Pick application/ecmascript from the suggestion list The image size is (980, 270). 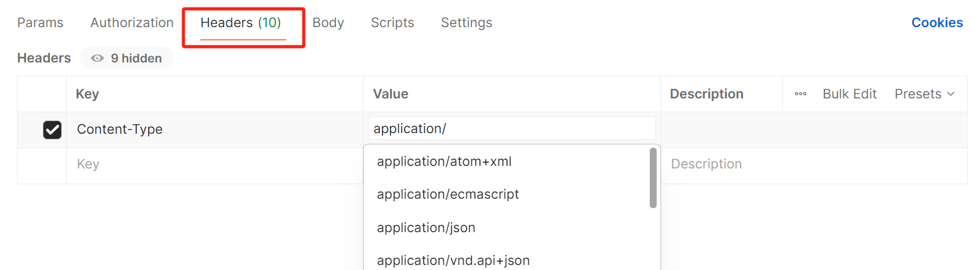pyautogui.click(x=447, y=194)
